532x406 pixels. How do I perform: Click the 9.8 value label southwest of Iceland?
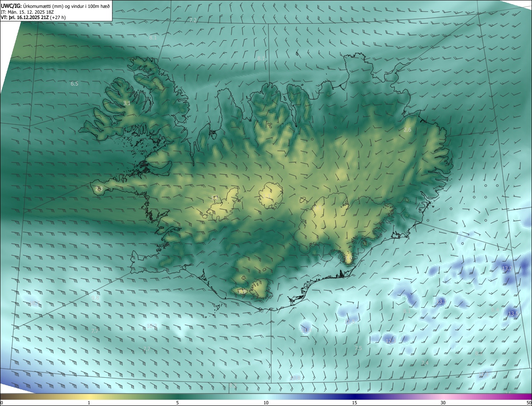[95, 298]
